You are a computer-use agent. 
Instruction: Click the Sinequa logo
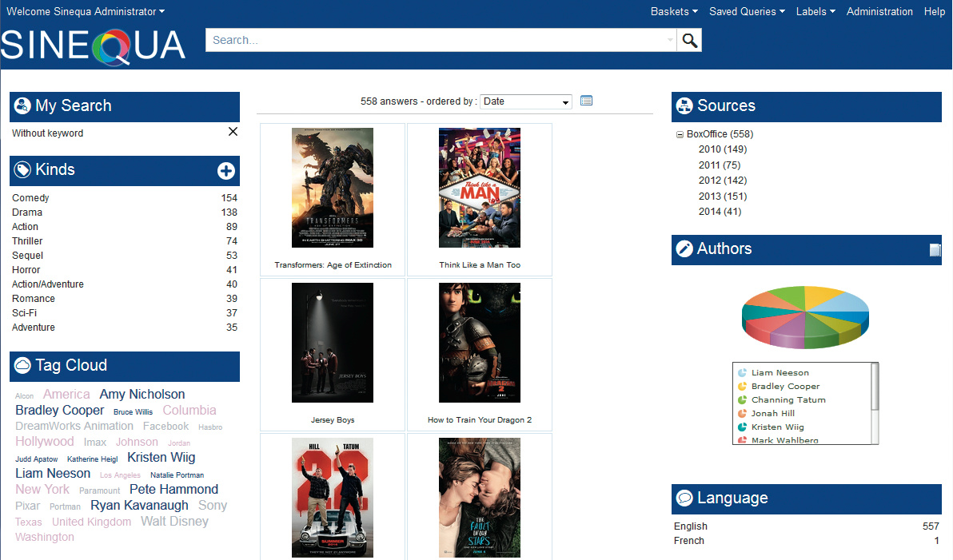point(94,46)
